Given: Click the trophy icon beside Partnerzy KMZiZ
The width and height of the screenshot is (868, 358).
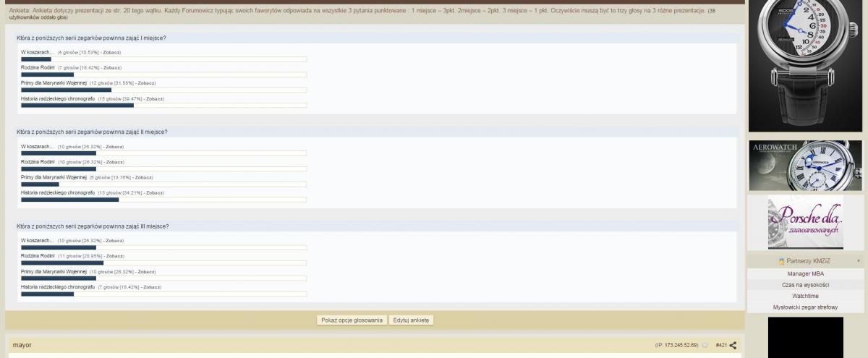Looking at the screenshot, I should [781, 261].
